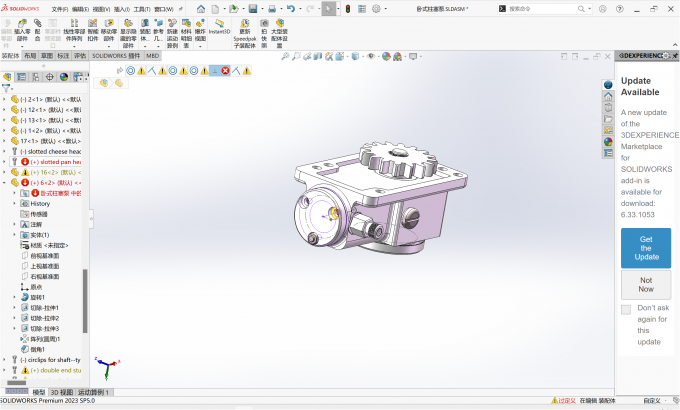Expand the 17<1> component node
Viewport: 680px width, 410px height.
pyautogui.click(x=4, y=141)
